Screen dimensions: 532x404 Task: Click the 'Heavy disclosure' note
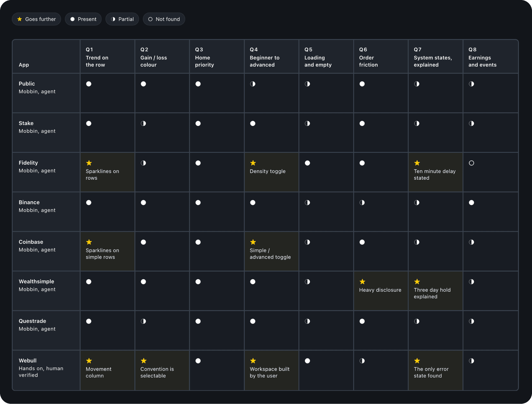pyautogui.click(x=380, y=290)
